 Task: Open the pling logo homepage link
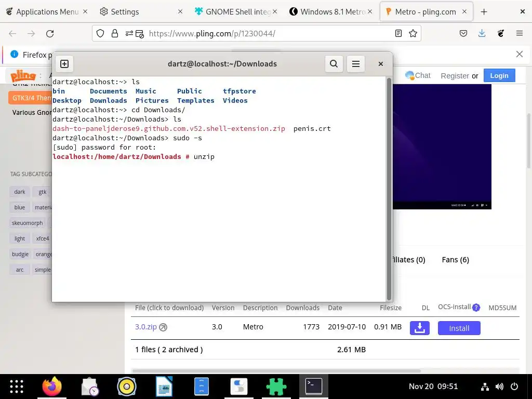(x=23, y=75)
